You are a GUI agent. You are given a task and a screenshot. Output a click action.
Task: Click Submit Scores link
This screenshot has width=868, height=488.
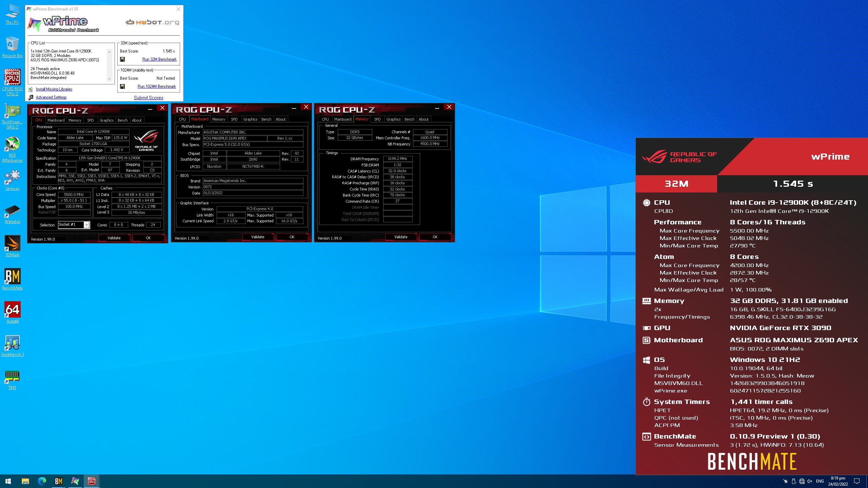click(x=149, y=98)
